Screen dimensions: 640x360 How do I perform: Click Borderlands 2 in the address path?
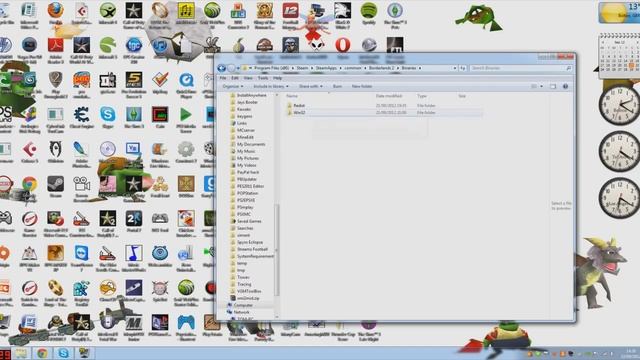(x=381, y=68)
